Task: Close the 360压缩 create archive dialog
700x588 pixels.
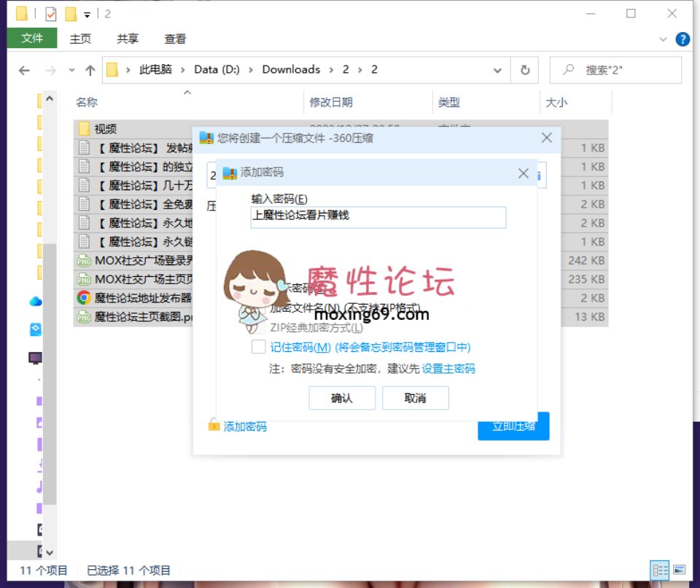Action: (x=547, y=138)
